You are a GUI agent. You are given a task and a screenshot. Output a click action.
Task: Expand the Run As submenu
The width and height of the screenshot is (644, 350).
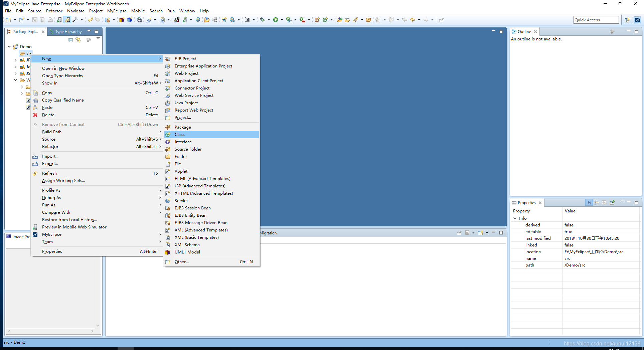(x=97, y=205)
